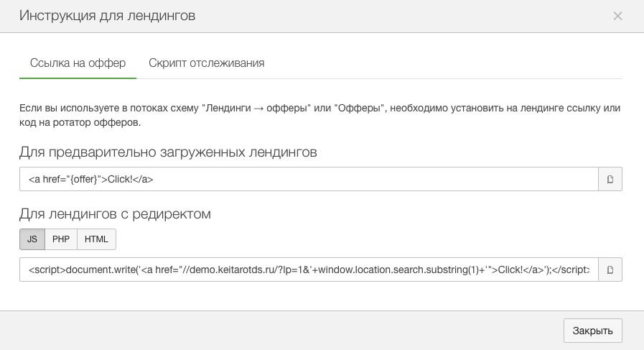Switch code type to HTML
The width and height of the screenshot is (644, 350).
(96, 239)
